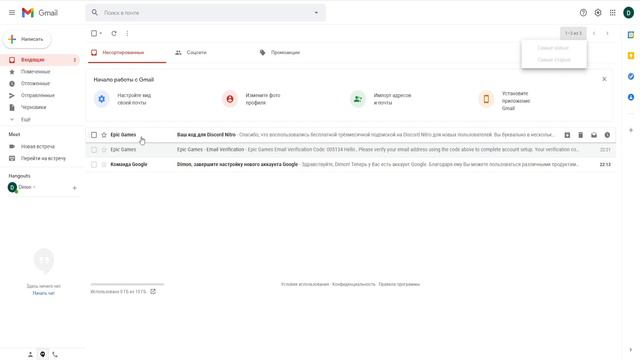Open the three-dot More toolbar menu

127,33
